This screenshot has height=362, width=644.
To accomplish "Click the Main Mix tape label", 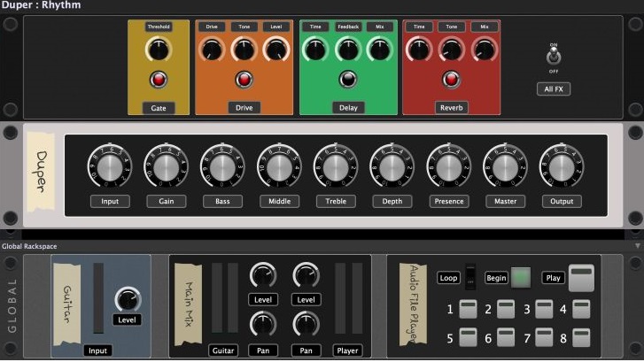I will pos(188,304).
